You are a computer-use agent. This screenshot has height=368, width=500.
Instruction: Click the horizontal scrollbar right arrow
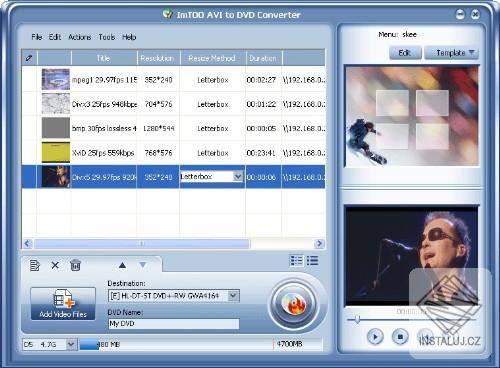pos(319,244)
